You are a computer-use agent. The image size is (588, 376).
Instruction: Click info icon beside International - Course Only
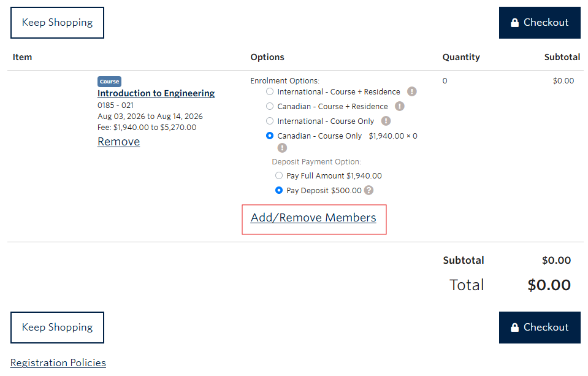pyautogui.click(x=386, y=121)
